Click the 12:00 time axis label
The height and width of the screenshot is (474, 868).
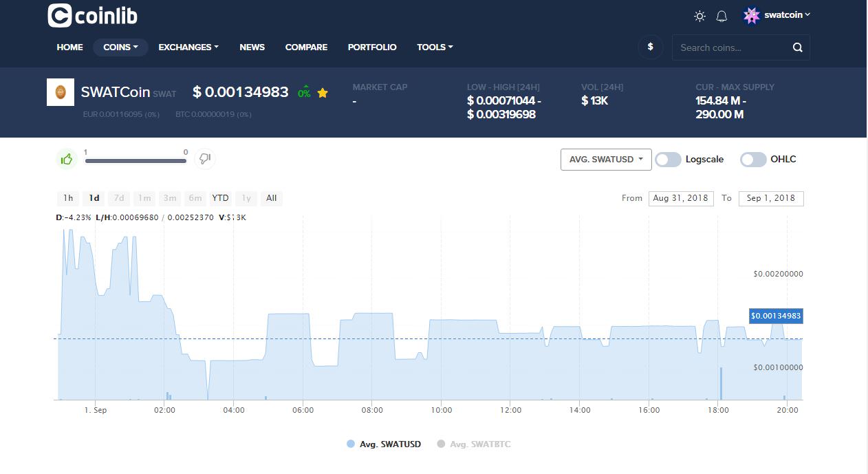pyautogui.click(x=510, y=410)
